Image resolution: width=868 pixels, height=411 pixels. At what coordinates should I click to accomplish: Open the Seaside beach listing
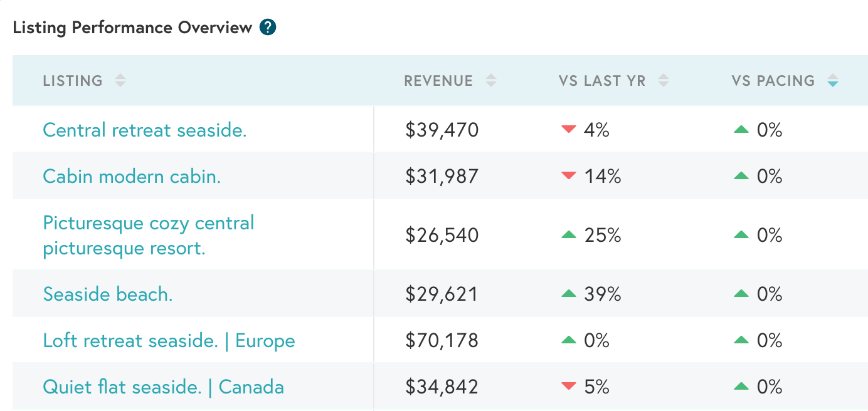(x=108, y=293)
